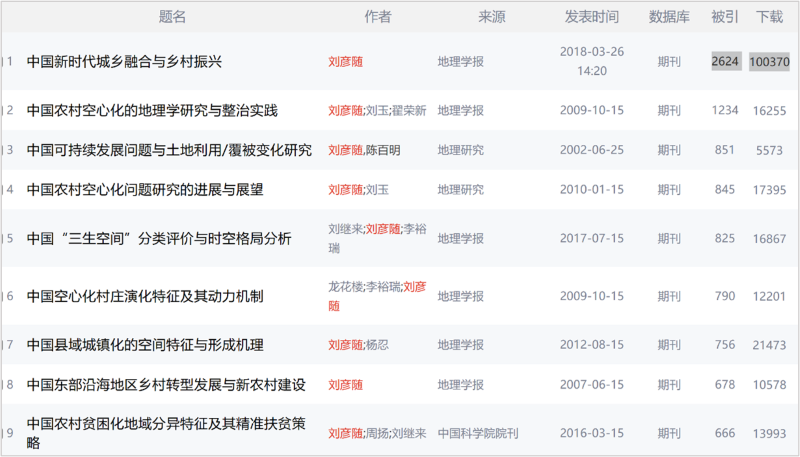The height and width of the screenshot is (457, 800).
Task: Click citation count 2624
Action: 725,62
